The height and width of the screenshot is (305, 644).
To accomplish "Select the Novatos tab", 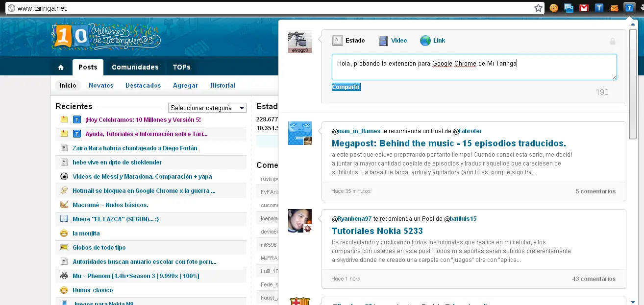I will 101,85.
